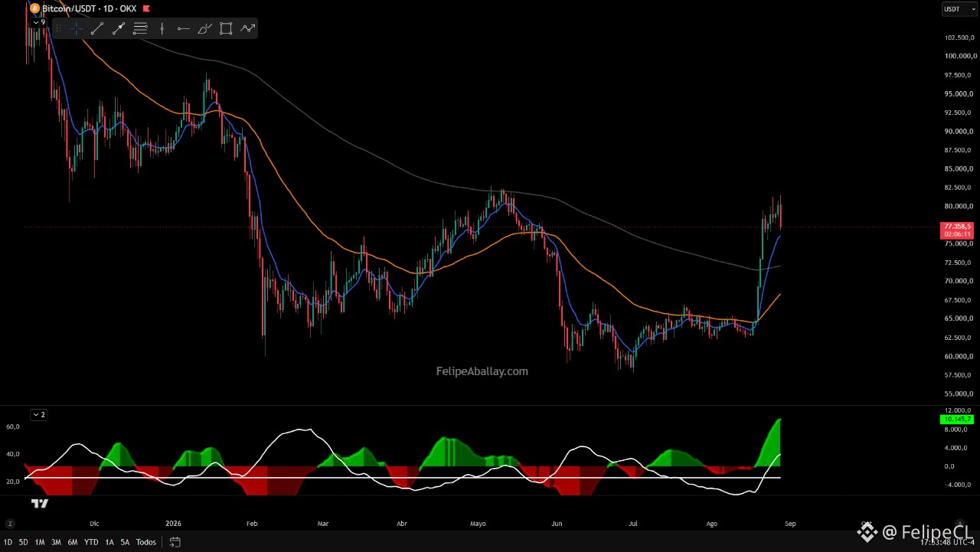Grab the drawing toolbar drag handle
This screenshot has height=552, width=980.
(x=59, y=28)
